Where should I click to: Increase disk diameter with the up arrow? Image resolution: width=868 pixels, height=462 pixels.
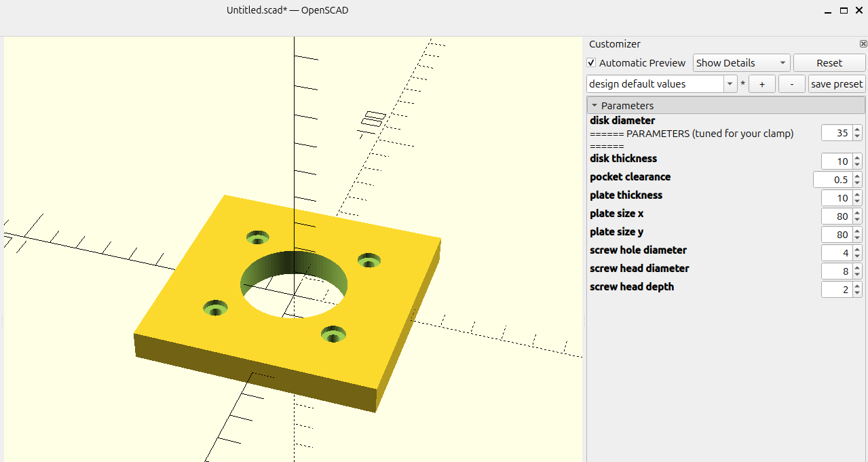click(857, 130)
